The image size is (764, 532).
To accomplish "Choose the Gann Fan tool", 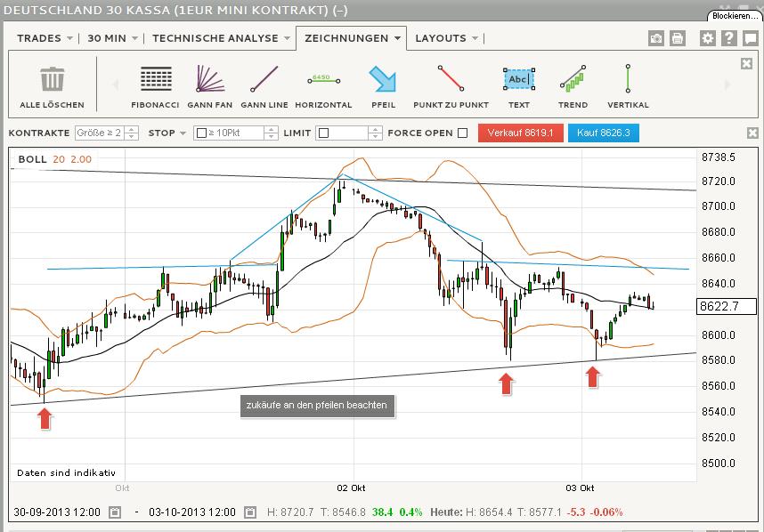I will [212, 86].
